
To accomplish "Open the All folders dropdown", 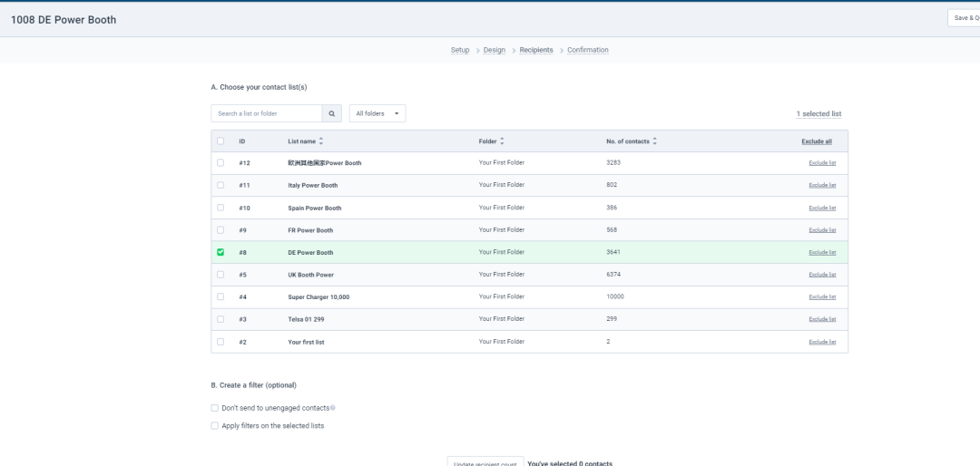I will coord(377,113).
